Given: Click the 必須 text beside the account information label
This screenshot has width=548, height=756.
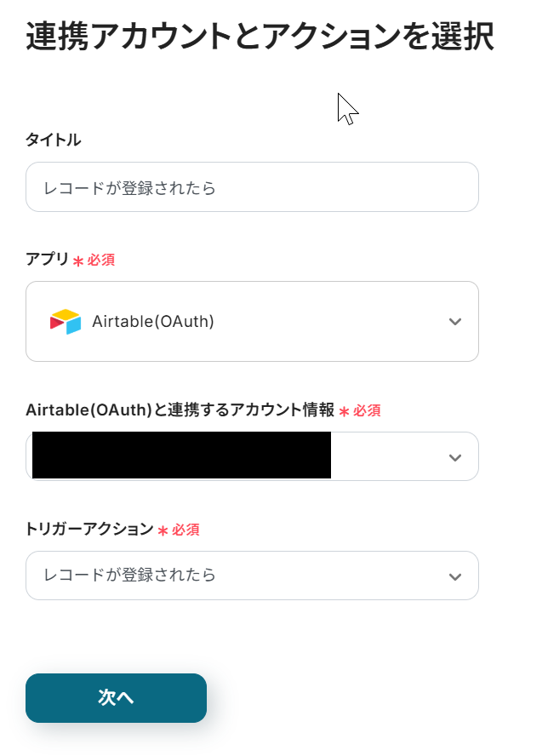Looking at the screenshot, I should pyautogui.click(x=367, y=411).
